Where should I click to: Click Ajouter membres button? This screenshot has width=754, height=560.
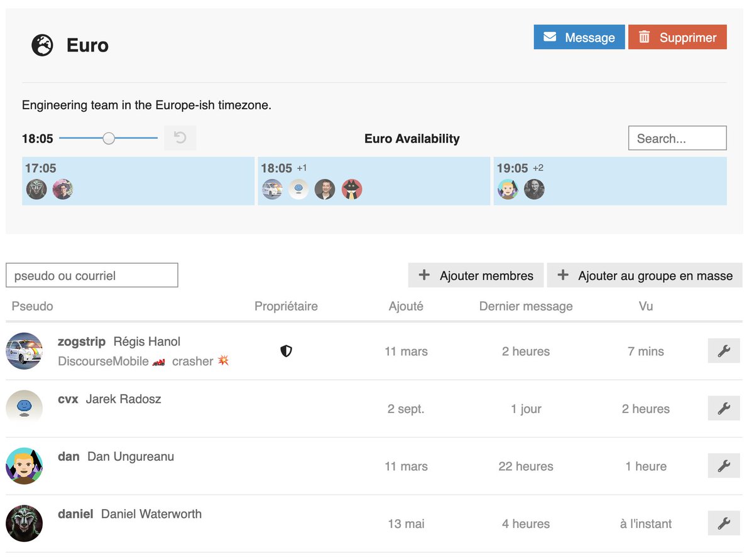click(476, 276)
